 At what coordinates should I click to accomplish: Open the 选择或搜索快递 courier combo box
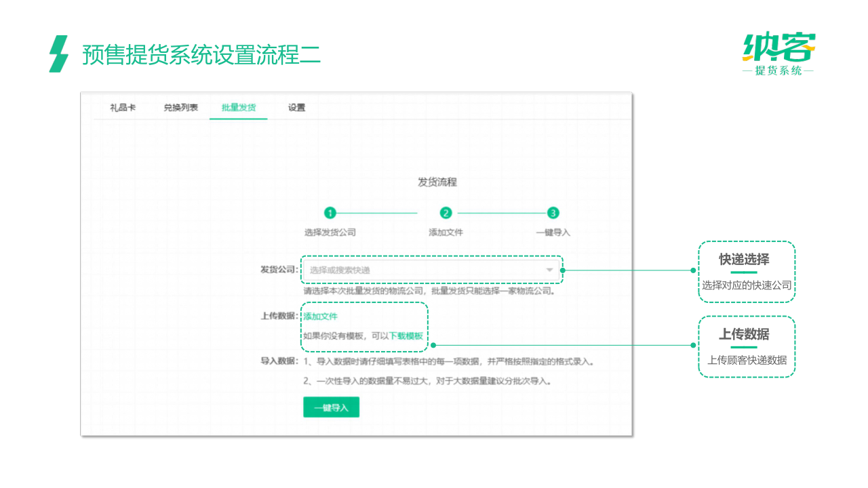432,270
